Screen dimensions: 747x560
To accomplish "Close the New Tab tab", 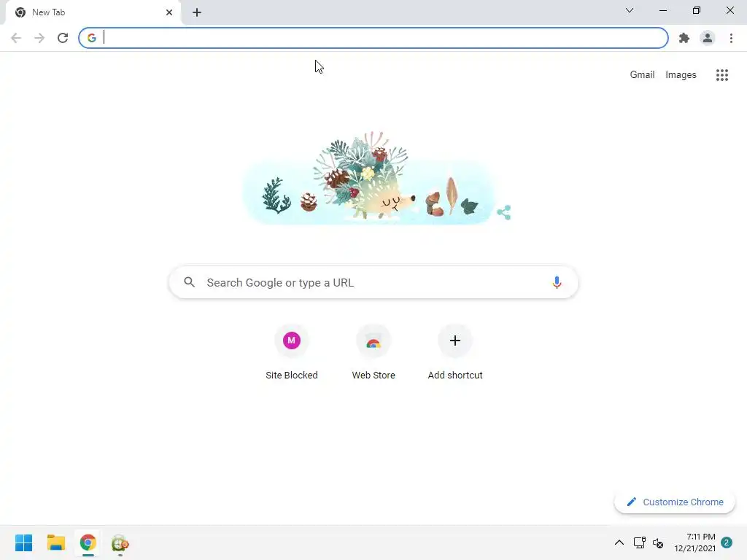I will tap(169, 12).
